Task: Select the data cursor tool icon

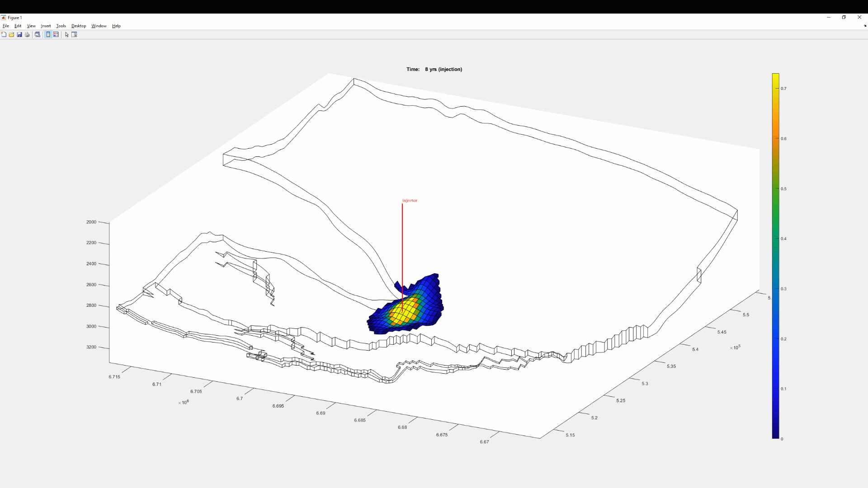Action: [x=66, y=34]
